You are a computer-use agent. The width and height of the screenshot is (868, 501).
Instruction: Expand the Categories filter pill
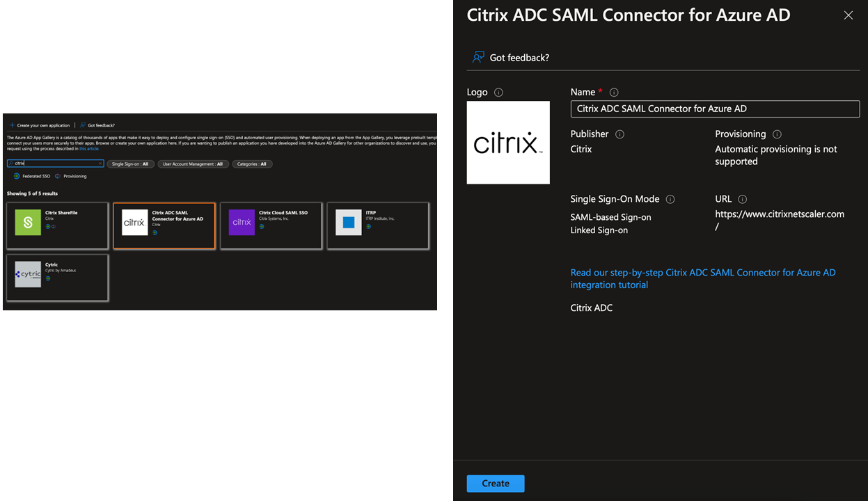point(252,164)
